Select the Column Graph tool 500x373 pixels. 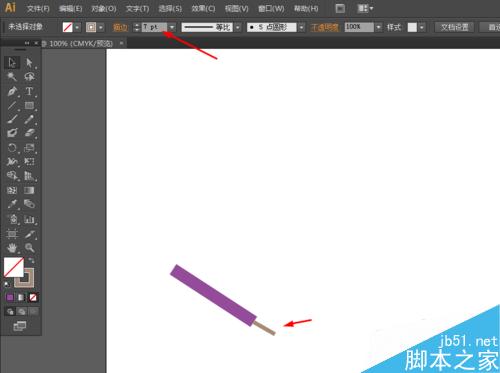pos(29,219)
